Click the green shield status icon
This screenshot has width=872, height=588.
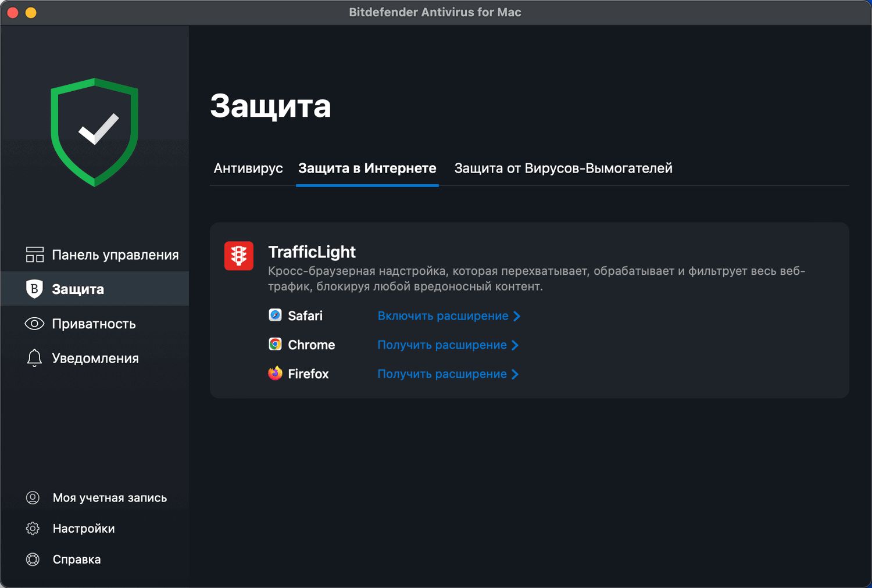click(x=95, y=132)
